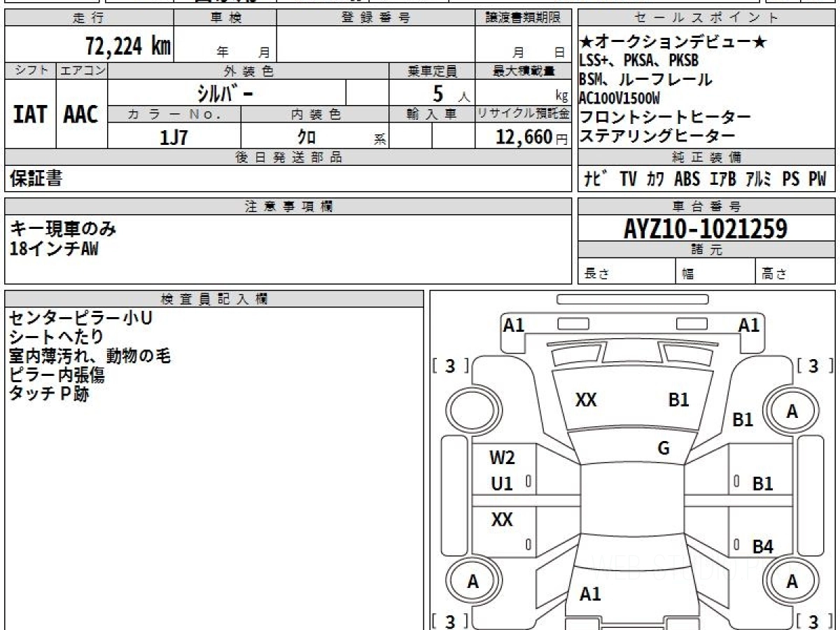Click the seating capacity value 5 人
The width and height of the screenshot is (840, 630).
pos(451,92)
